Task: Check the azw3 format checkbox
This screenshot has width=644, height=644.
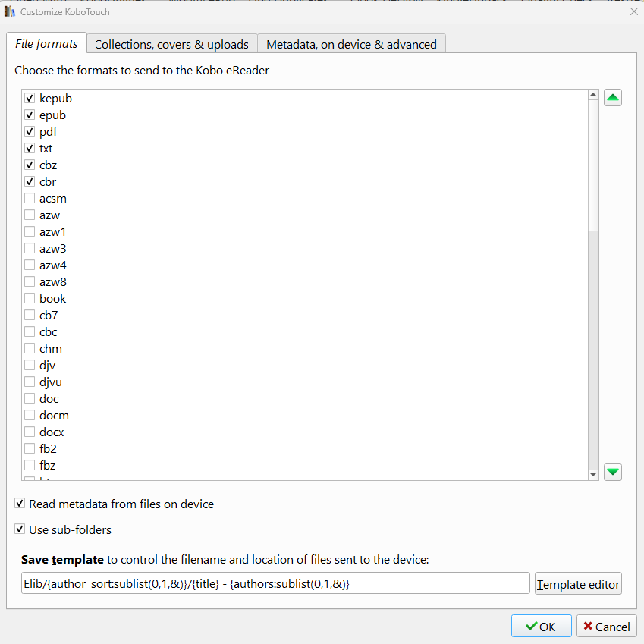Action: [x=30, y=249]
